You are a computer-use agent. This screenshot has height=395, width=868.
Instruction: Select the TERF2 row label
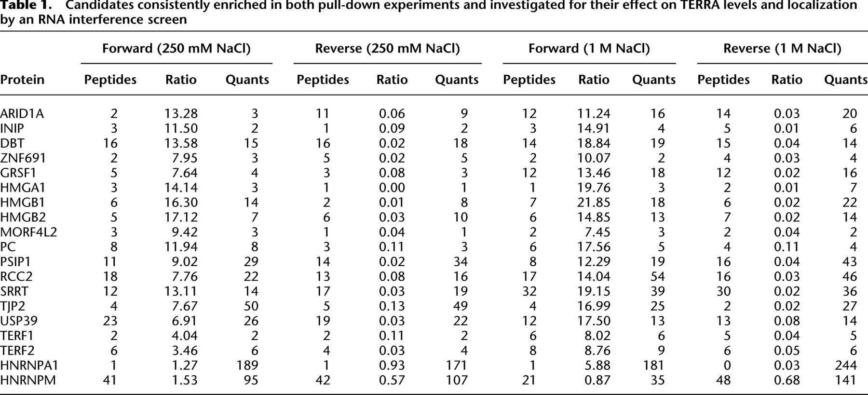tap(17, 351)
